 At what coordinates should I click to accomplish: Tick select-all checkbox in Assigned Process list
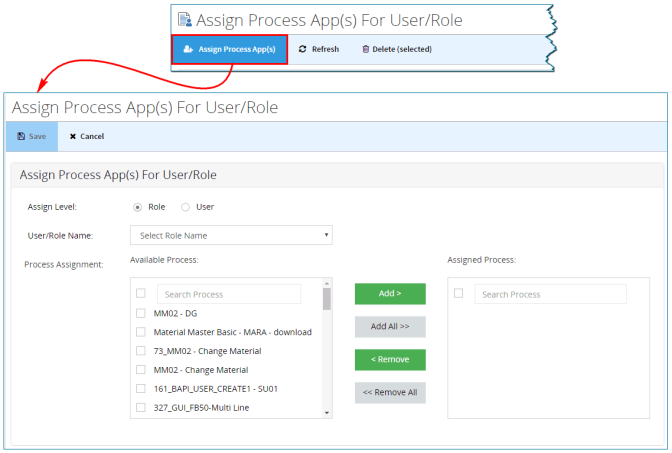point(459,293)
